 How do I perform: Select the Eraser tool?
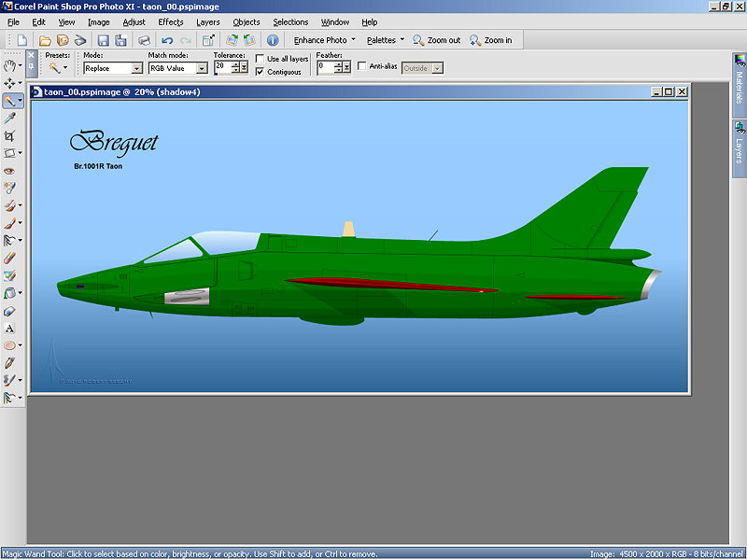(x=9, y=259)
